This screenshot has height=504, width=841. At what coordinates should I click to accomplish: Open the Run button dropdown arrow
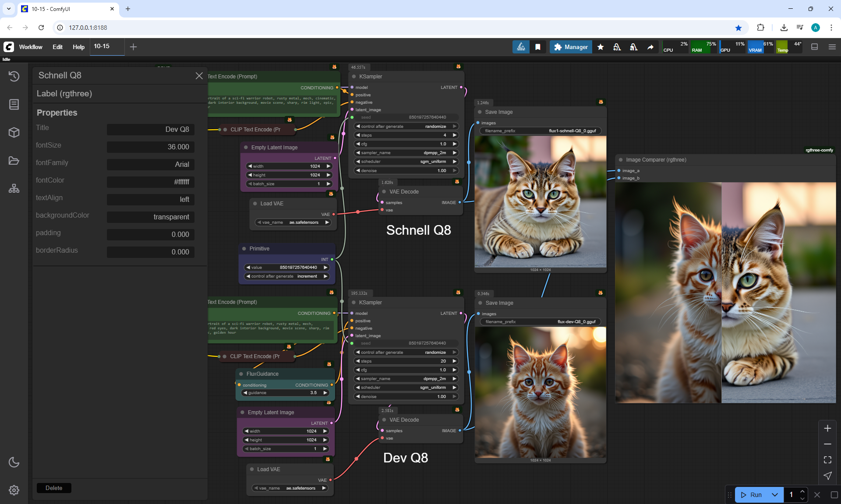point(775,495)
